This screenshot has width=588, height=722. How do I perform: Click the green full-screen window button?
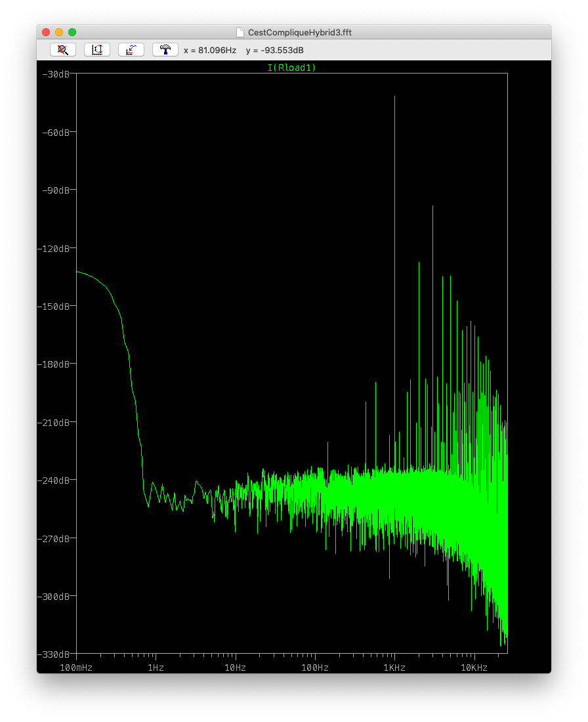coord(72,32)
